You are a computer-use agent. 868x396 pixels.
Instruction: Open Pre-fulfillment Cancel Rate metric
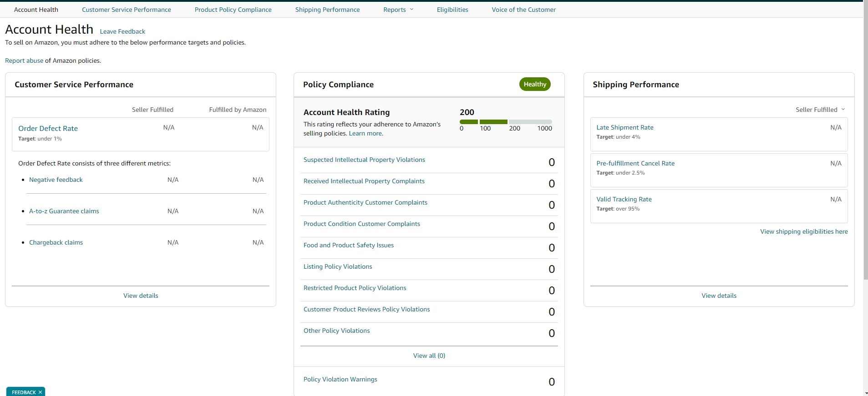[x=635, y=163]
